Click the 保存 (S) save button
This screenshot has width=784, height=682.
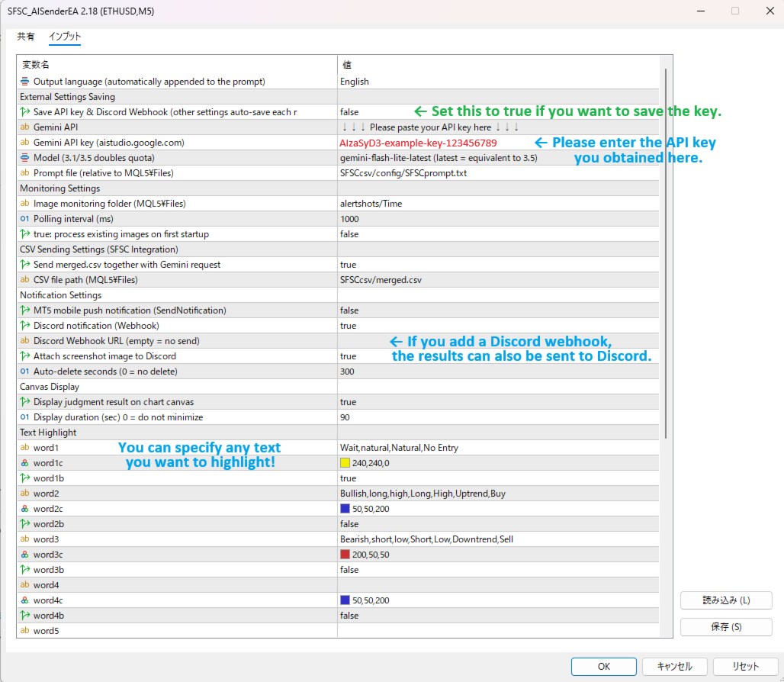coord(726,626)
